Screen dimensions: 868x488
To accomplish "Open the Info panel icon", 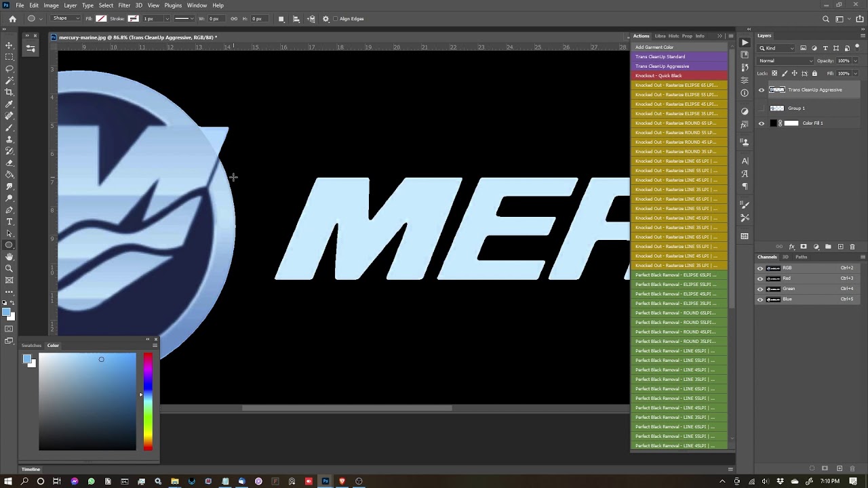I will pos(745,93).
